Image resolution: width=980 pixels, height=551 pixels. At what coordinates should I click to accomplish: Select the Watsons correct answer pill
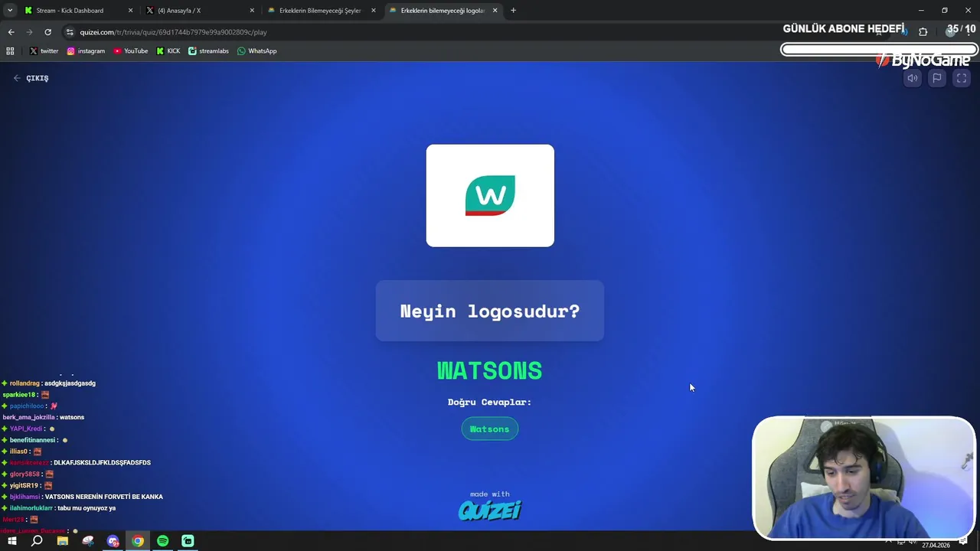point(490,429)
